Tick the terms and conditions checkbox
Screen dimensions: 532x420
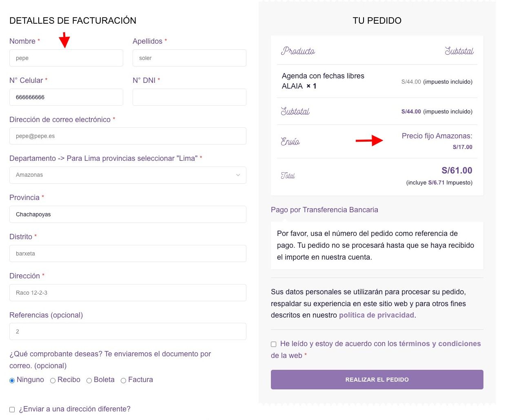(x=273, y=344)
